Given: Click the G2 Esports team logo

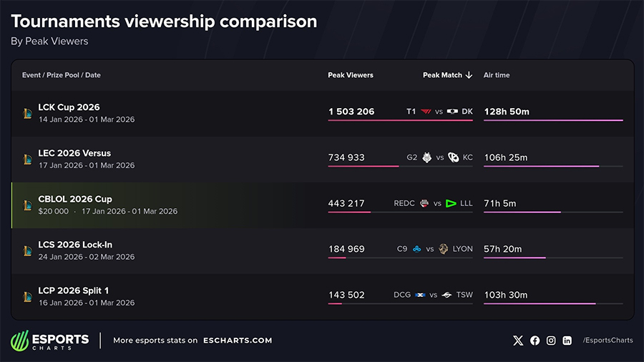Looking at the screenshot, I should (427, 157).
